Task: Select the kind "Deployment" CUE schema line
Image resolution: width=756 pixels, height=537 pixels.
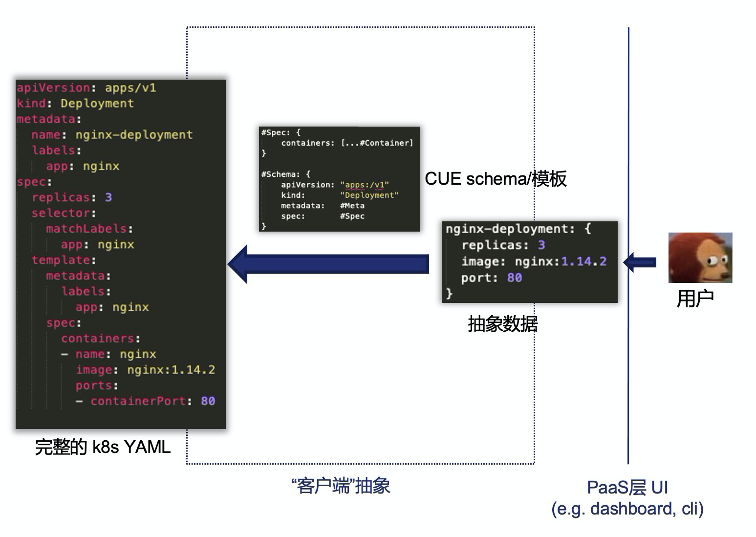Action: (340, 195)
